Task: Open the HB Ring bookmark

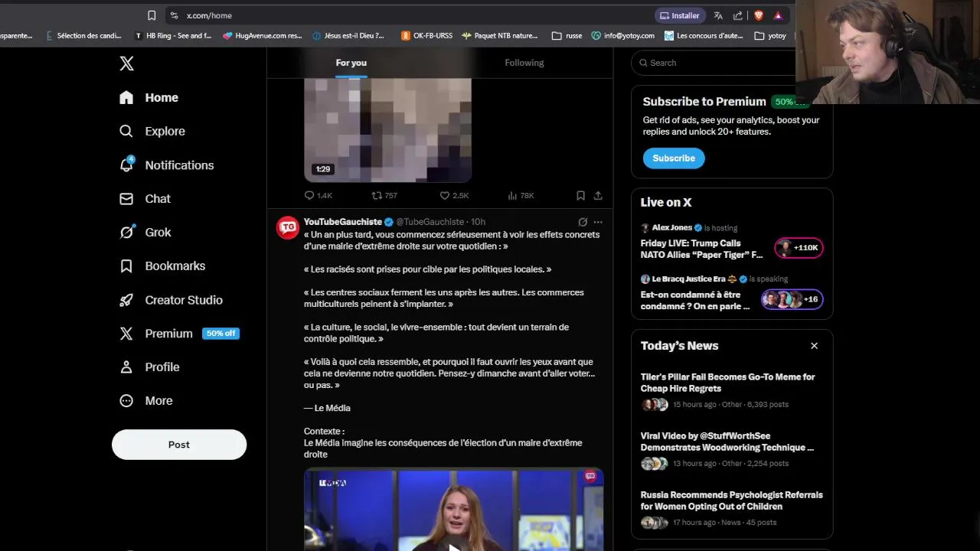Action: (x=172, y=35)
